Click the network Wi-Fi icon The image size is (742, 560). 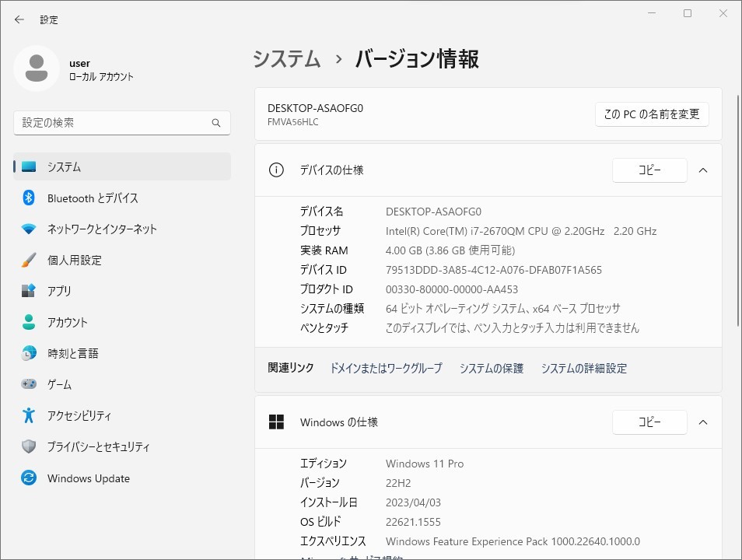tap(29, 229)
